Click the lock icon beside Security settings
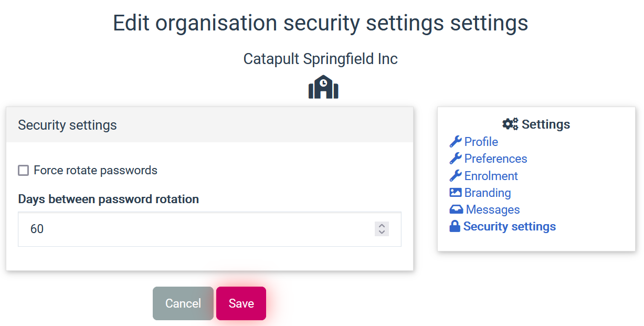The image size is (644, 326). click(x=455, y=226)
